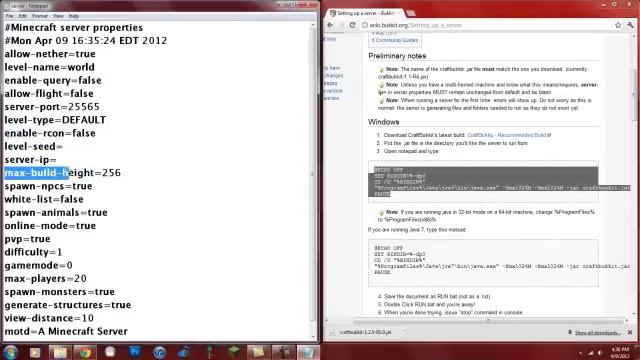Viewport: 640px width, 360px height.
Task: Click the 'motd=A Minecraft Server' line
Action: [66, 331]
